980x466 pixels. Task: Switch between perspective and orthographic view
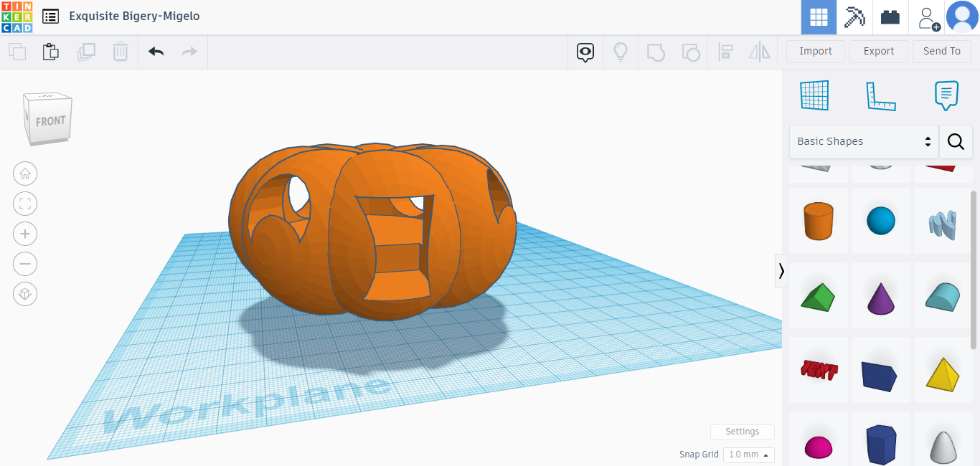(x=25, y=294)
